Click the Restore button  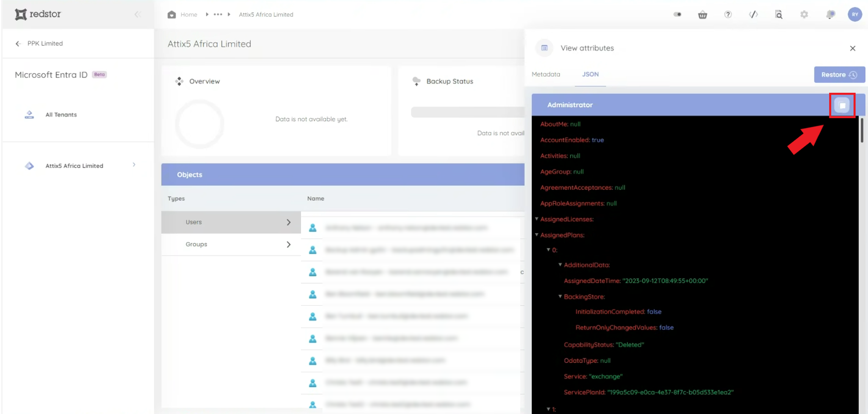(x=839, y=75)
